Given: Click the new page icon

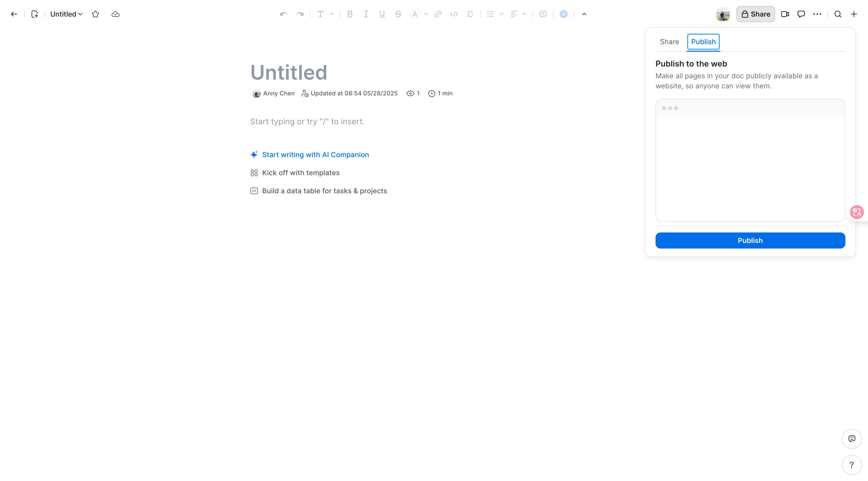Looking at the screenshot, I should coord(35,14).
